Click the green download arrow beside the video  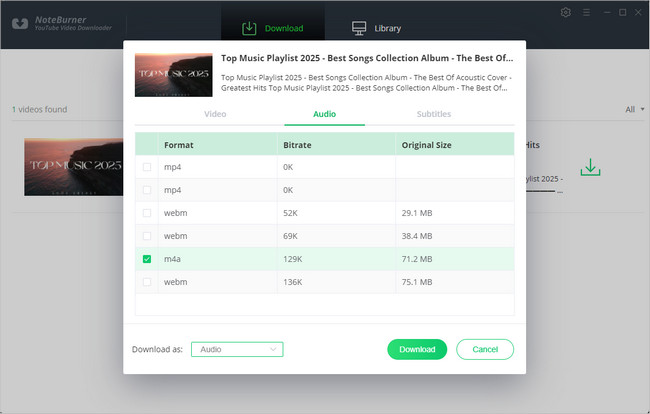coord(591,167)
